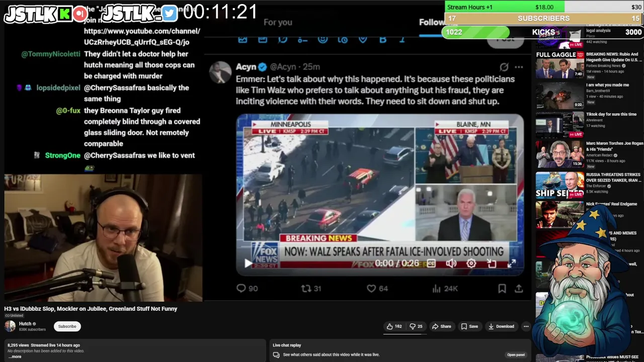
Task: Click the TommyNicoletti chat username
Action: tap(51, 54)
